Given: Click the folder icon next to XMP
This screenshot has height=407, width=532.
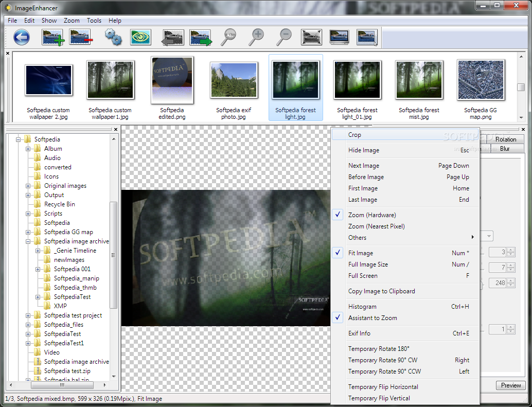Looking at the screenshot, I should 47,306.
